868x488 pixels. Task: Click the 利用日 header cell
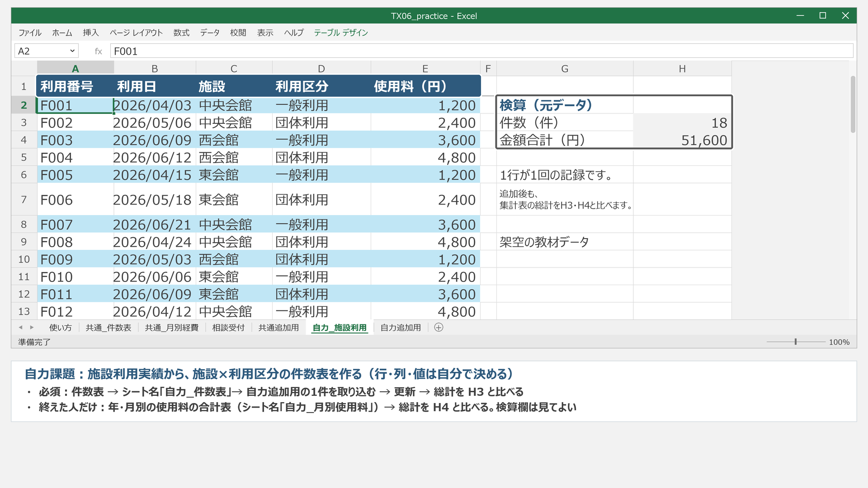155,86
